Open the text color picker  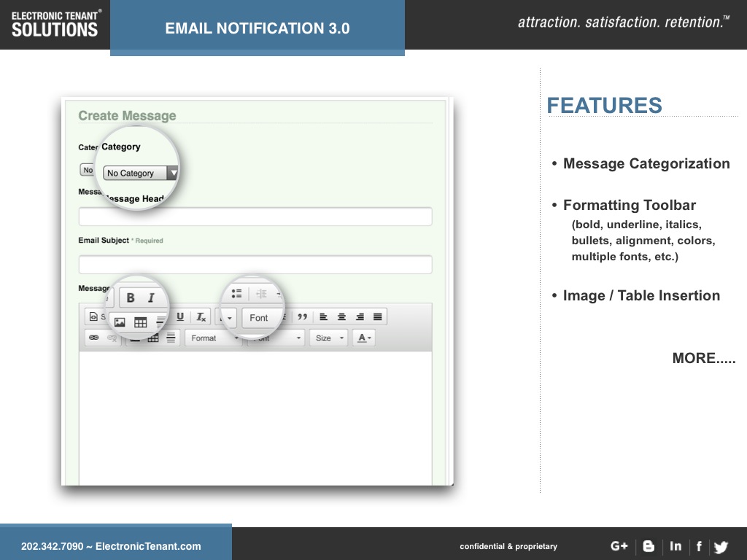coord(363,338)
